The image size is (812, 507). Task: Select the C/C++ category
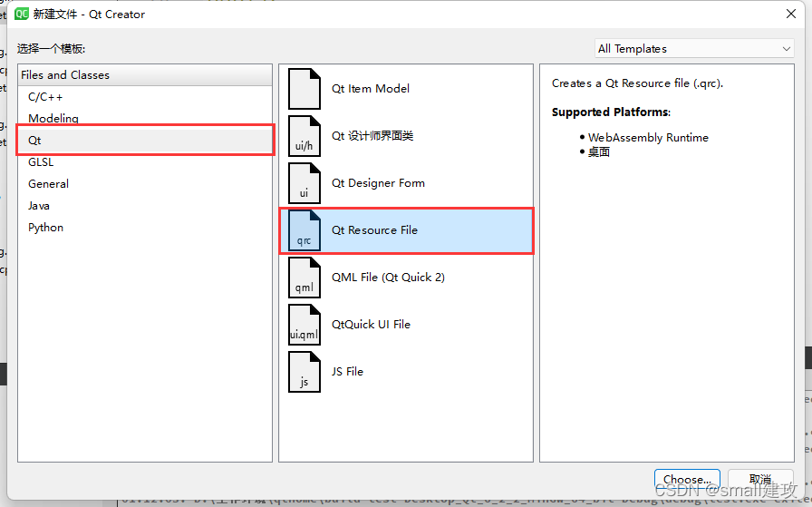[x=144, y=97]
